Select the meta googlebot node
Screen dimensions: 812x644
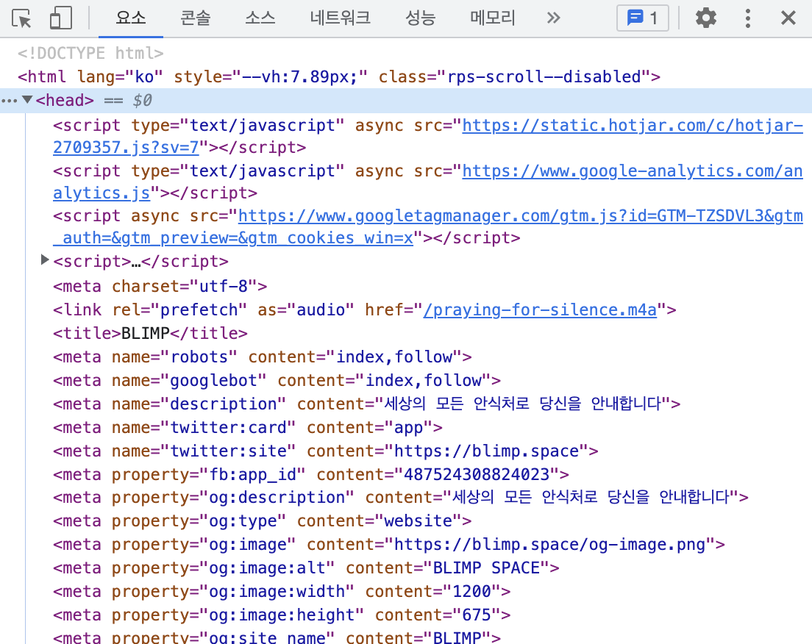[x=277, y=381]
